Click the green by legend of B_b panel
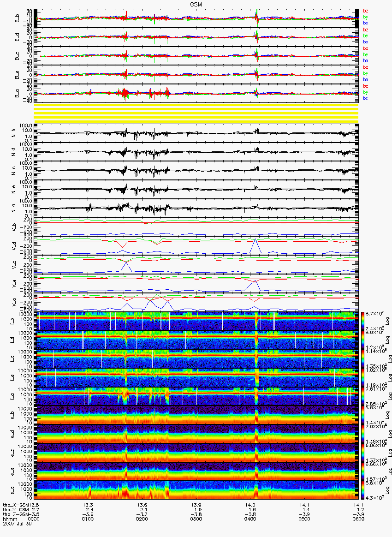392x537 pixels. 365,17
